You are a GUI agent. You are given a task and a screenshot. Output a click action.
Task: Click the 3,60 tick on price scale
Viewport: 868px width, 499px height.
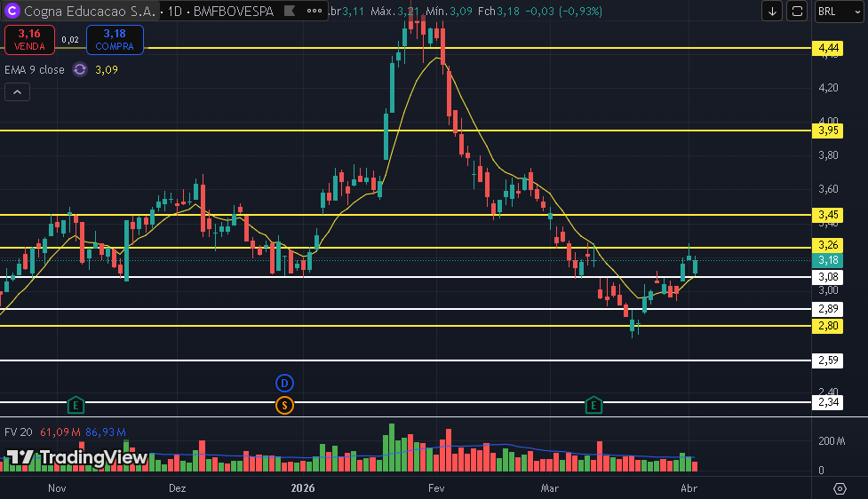pyautogui.click(x=828, y=189)
